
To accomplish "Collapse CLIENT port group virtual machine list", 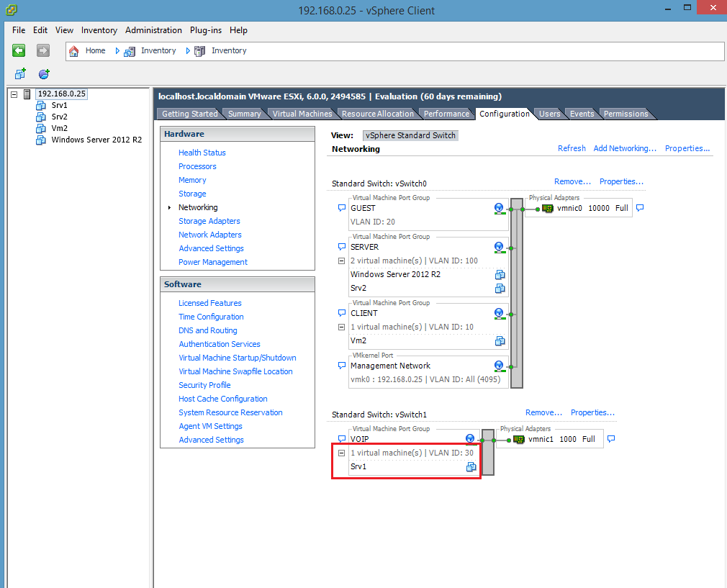I will [342, 327].
